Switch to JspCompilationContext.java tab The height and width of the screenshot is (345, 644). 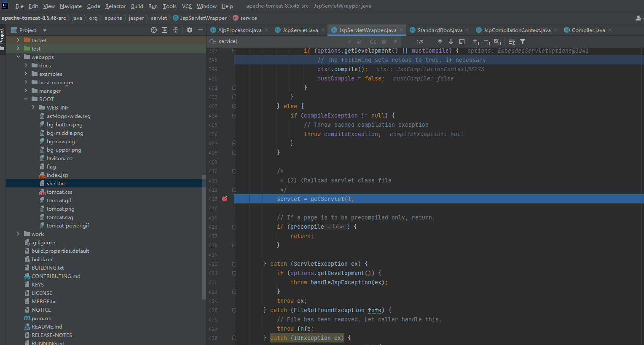coord(517,30)
